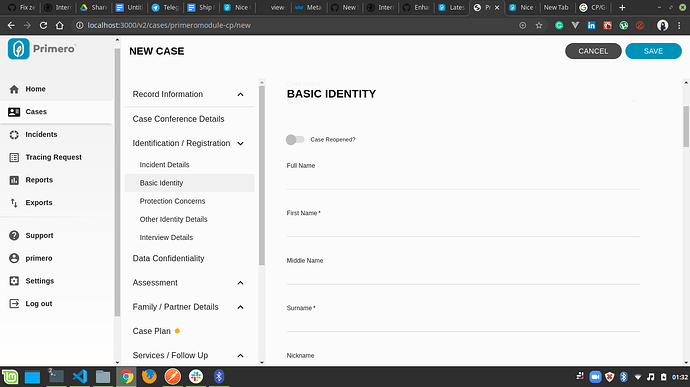Open the Settings icon in sidebar
690x387 pixels.
(x=14, y=281)
